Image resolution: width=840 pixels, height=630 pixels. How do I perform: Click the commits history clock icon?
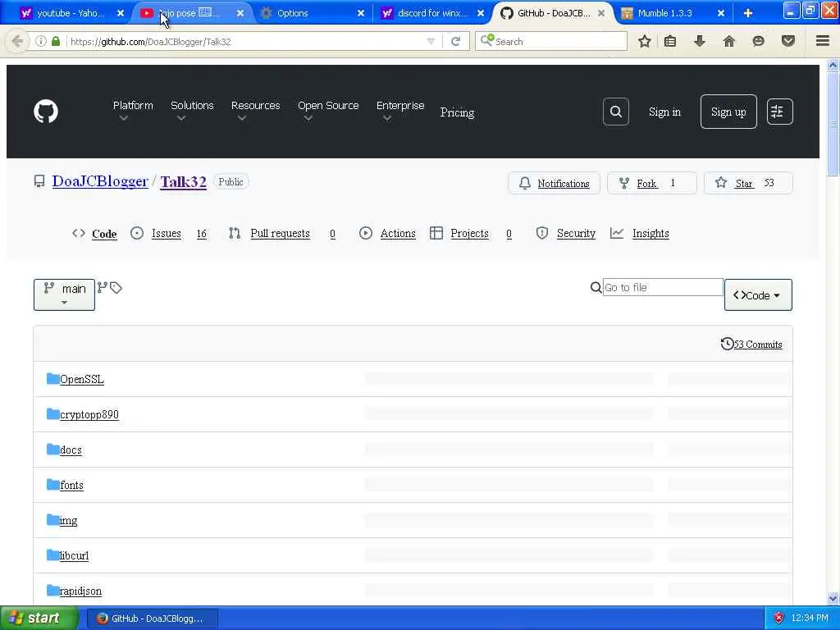(x=727, y=344)
